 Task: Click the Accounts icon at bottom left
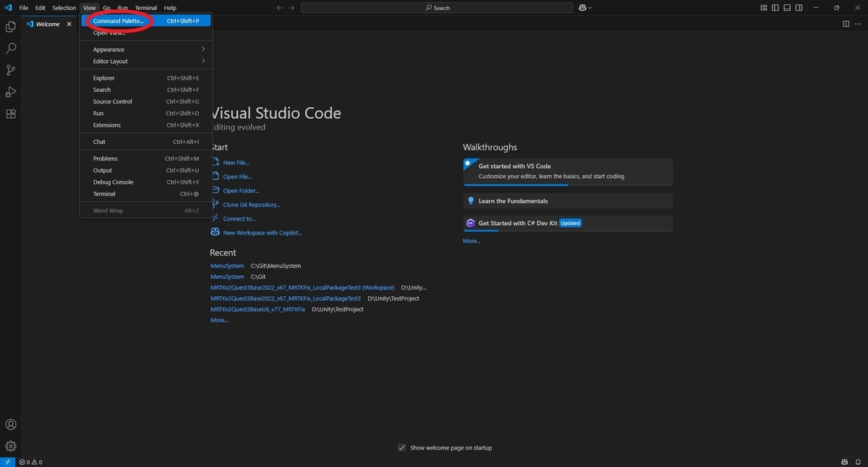pyautogui.click(x=10, y=424)
